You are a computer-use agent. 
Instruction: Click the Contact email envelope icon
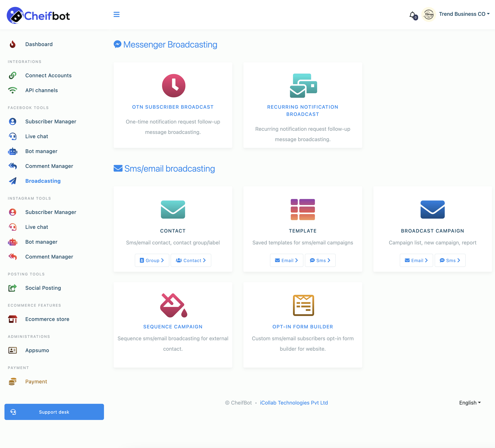click(x=172, y=209)
